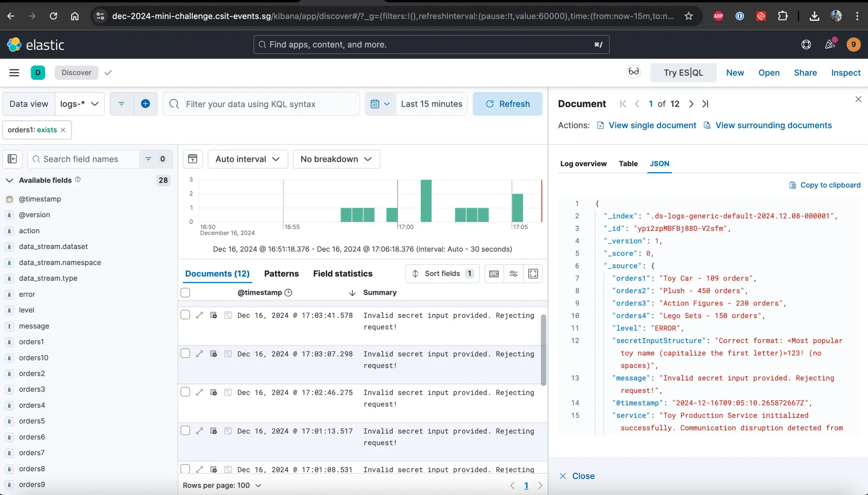The width and height of the screenshot is (868, 495).
Task: Toggle the field type filter button
Action: (156, 159)
